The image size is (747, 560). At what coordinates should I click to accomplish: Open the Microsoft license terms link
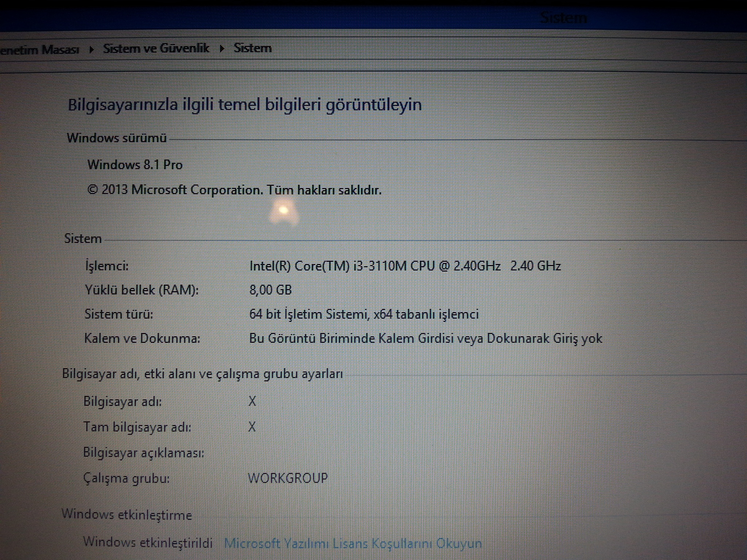tap(353, 544)
